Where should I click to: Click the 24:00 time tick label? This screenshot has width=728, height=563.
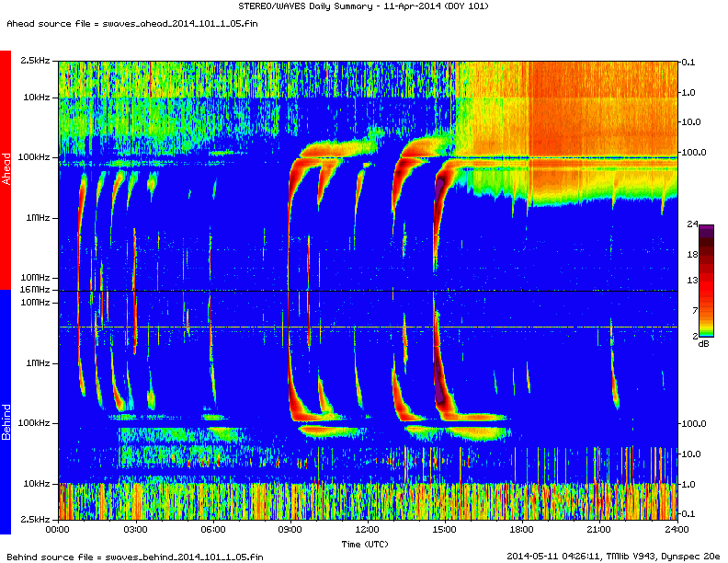coord(677,529)
